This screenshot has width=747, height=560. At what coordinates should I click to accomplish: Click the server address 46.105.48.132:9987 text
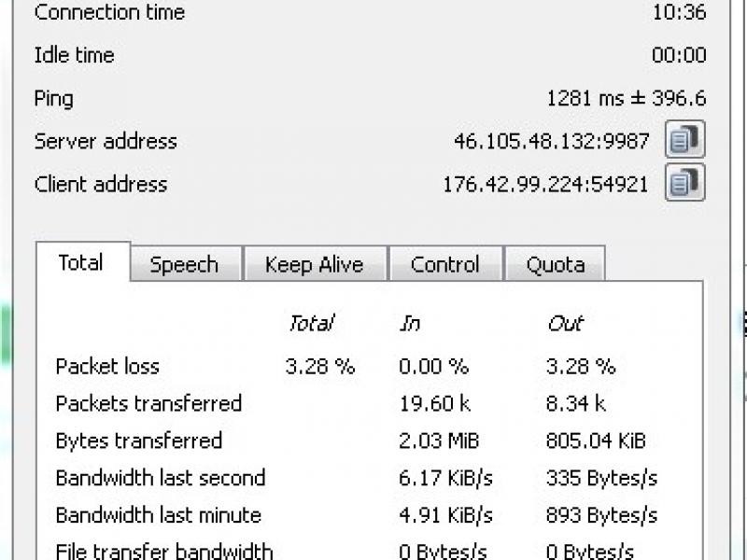click(551, 141)
